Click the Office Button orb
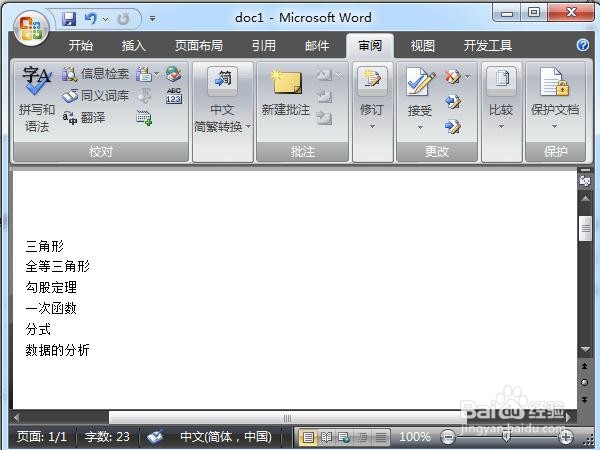 (31, 28)
